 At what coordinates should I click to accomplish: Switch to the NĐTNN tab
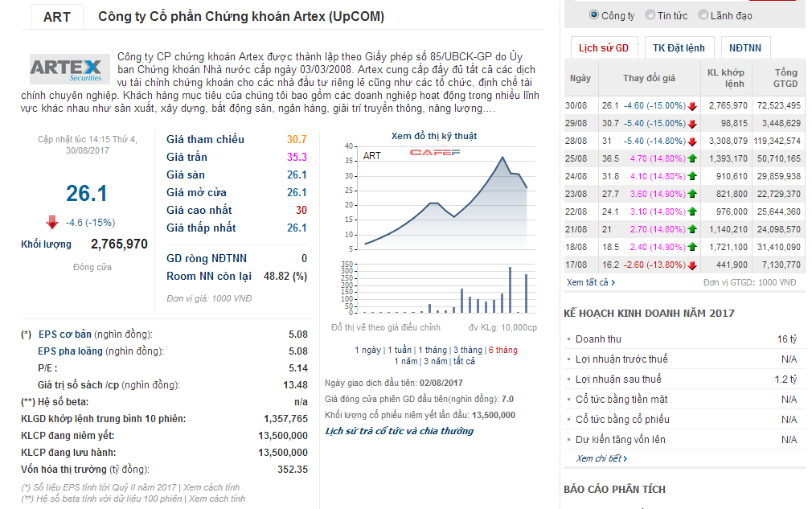[745, 48]
